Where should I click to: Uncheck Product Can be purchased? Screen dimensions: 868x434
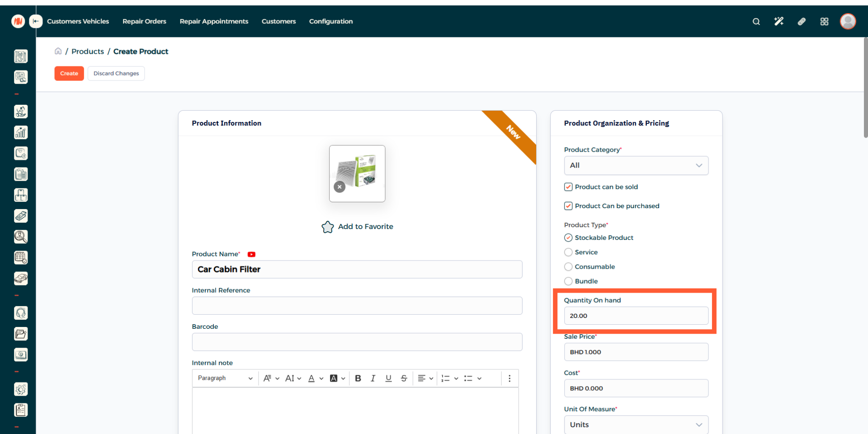[568, 206]
